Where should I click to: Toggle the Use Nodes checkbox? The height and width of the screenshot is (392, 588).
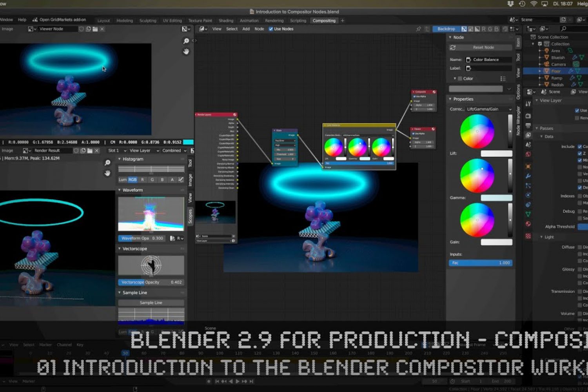[x=271, y=29]
